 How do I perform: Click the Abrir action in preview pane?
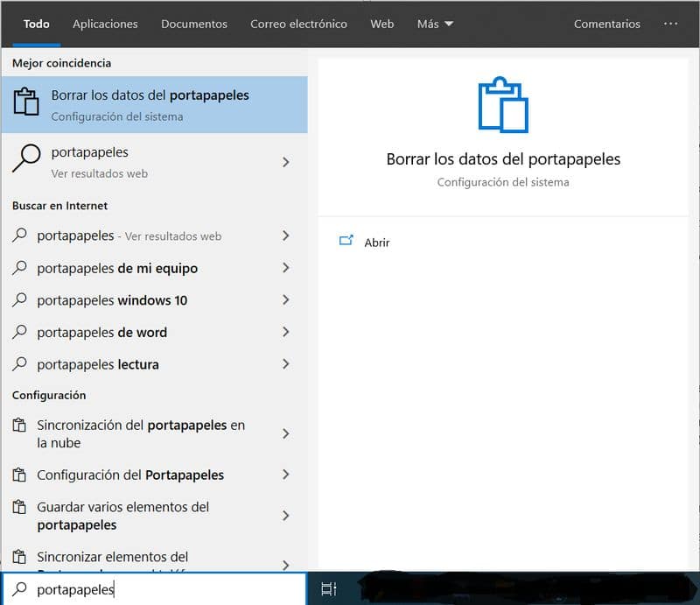[x=377, y=243]
